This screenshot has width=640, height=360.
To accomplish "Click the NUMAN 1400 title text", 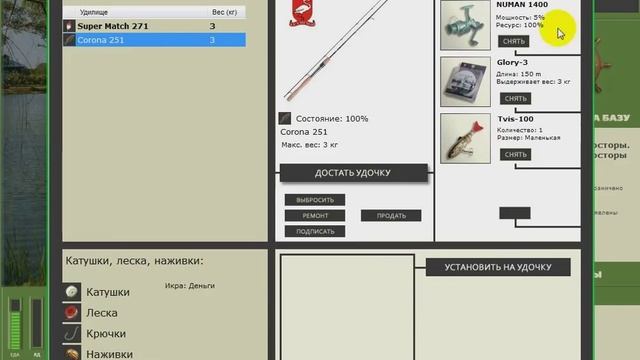I will click(x=522, y=5).
